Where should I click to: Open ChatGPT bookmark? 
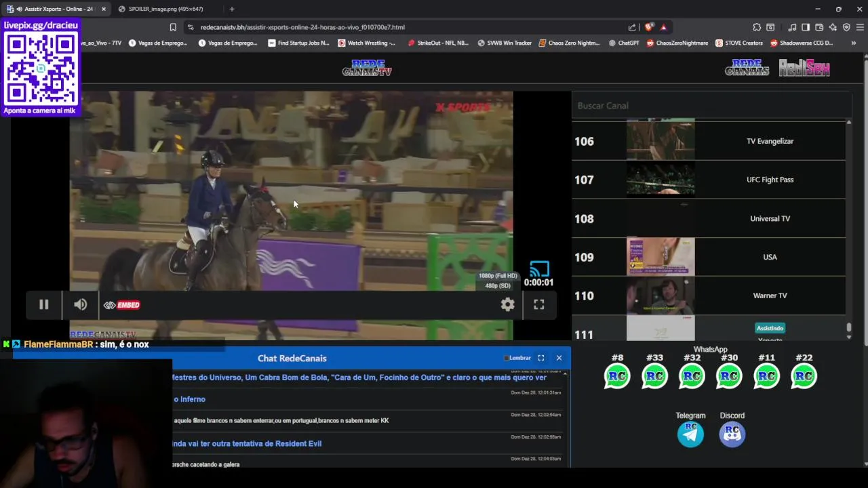coord(624,43)
